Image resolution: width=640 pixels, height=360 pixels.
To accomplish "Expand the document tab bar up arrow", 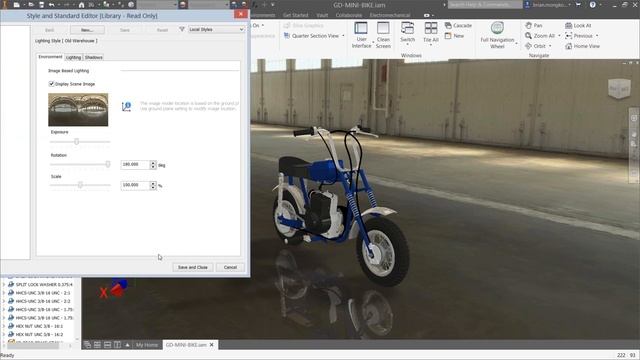I will 127,345.
